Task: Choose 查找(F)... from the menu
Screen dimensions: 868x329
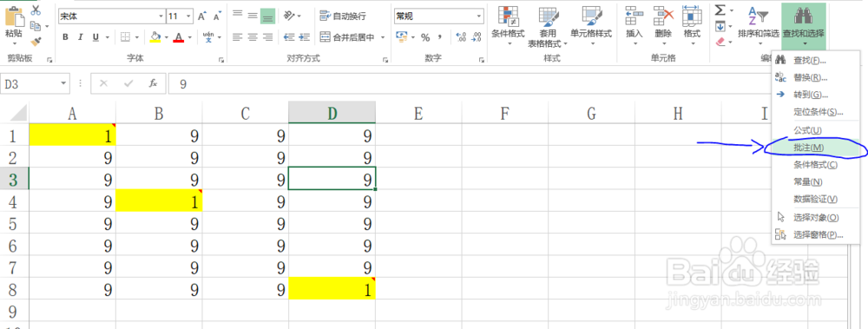Action: click(815, 61)
